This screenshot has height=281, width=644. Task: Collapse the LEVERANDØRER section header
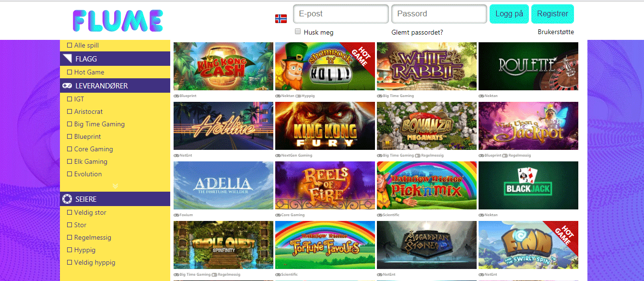115,86
